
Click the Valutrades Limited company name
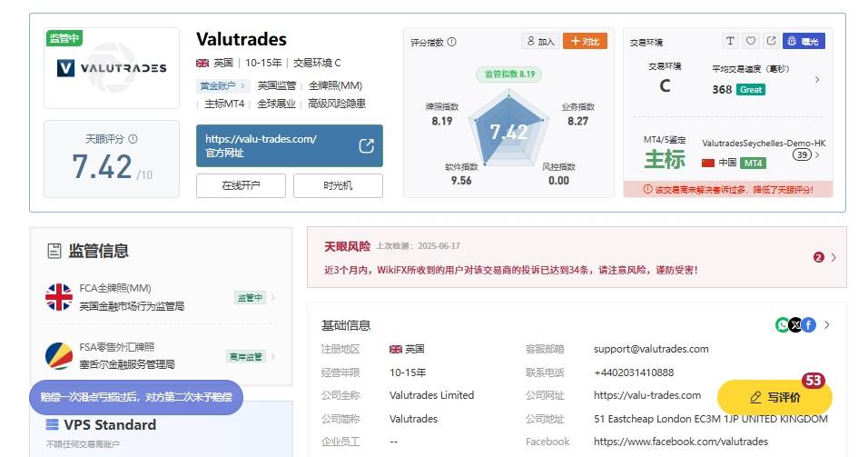point(432,395)
